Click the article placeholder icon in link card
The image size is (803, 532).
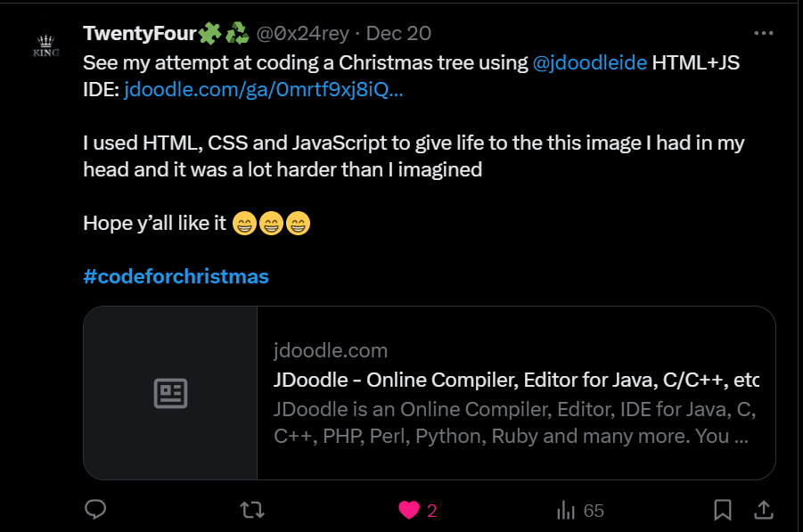pos(170,393)
